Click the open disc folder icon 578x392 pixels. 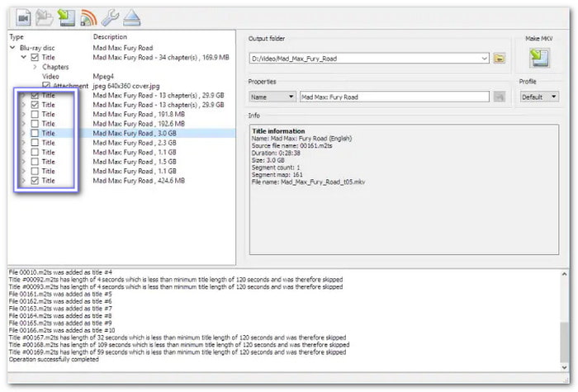(x=45, y=17)
